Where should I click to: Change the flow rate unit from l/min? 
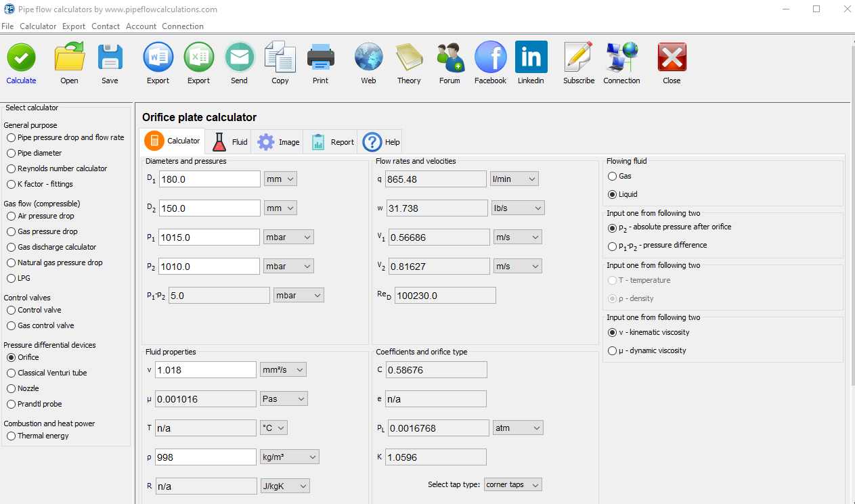514,179
